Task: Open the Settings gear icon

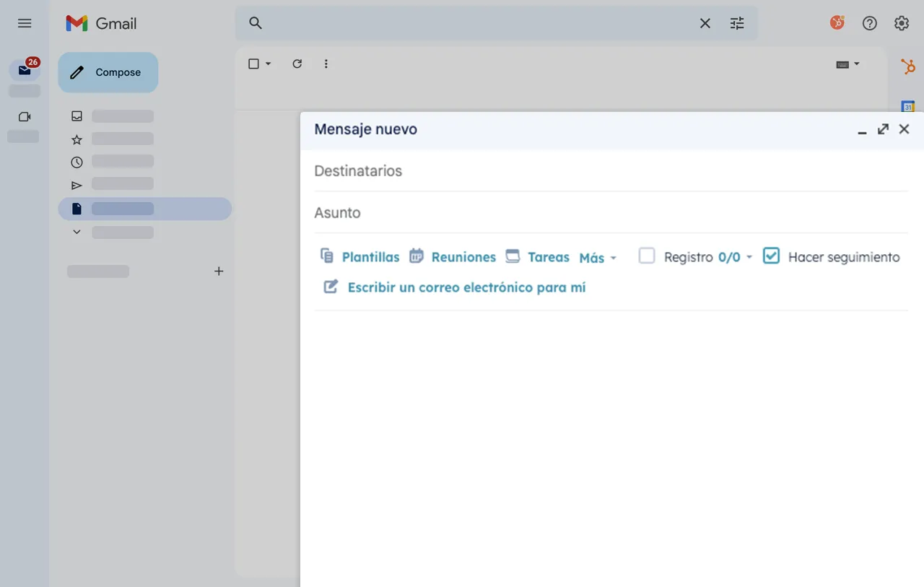Action: (902, 23)
